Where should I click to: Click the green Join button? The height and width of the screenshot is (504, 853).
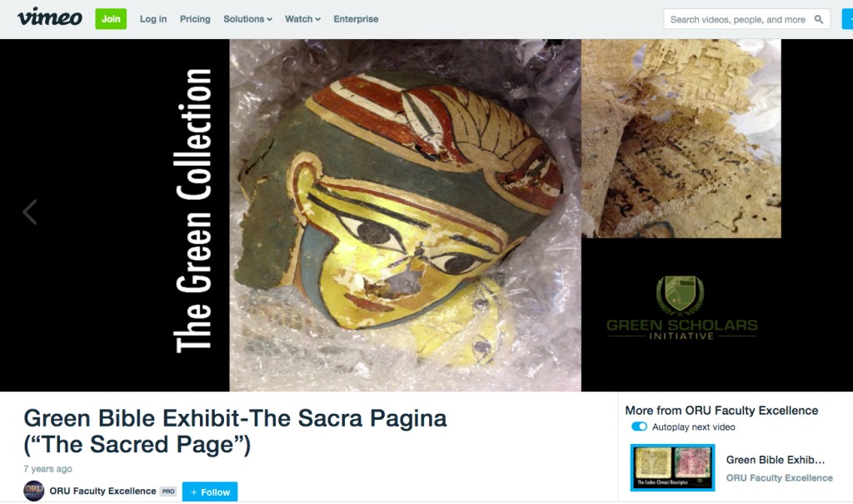coord(111,19)
